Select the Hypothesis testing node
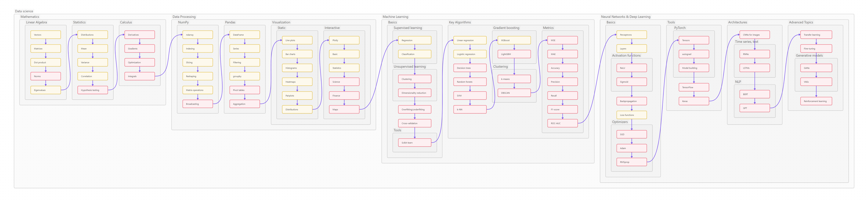This screenshot has width=868, height=202. point(92,90)
